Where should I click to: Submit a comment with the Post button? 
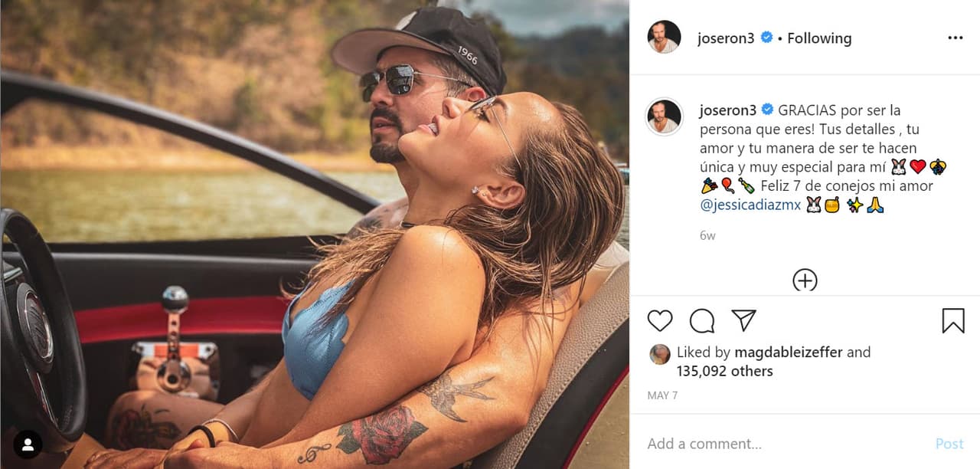pyautogui.click(x=949, y=443)
